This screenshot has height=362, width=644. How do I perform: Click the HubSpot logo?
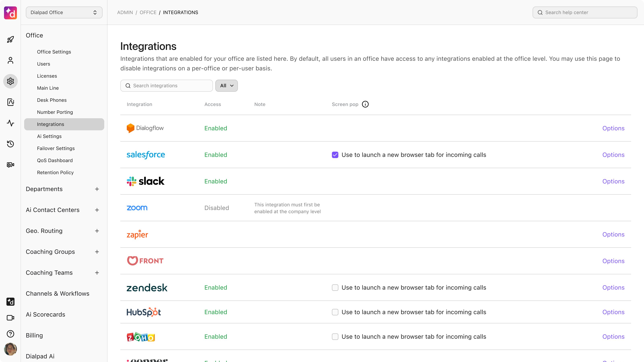(144, 312)
